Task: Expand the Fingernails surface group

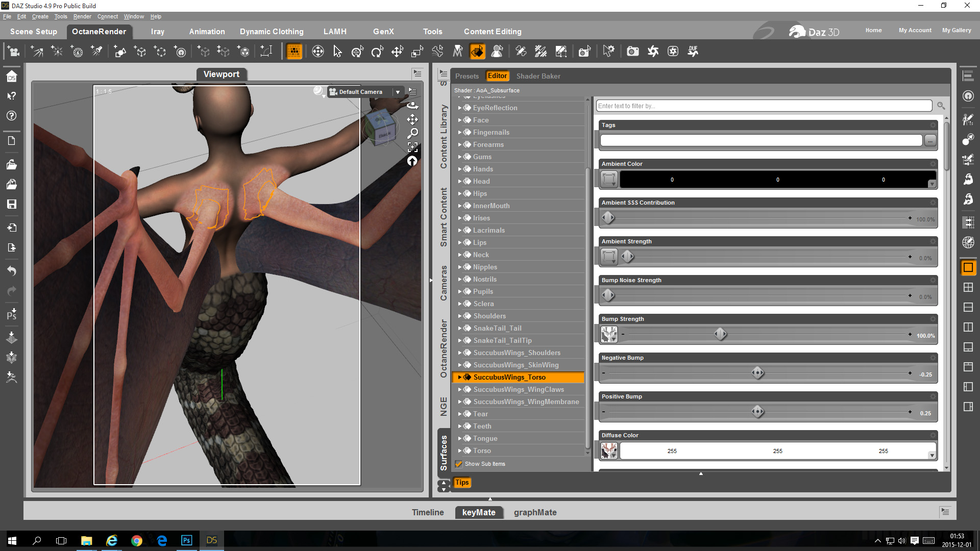Action: pyautogui.click(x=459, y=132)
